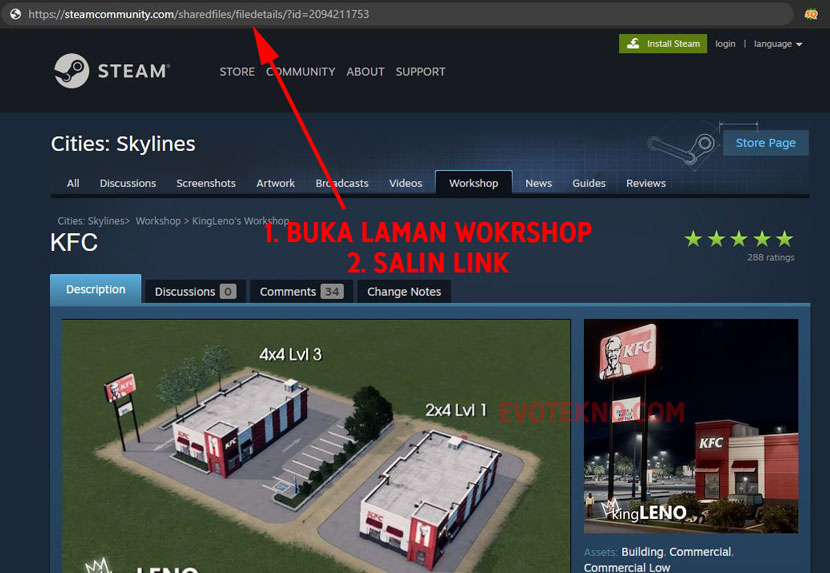Select the Workshop tab
830x573 pixels.
[x=473, y=183]
